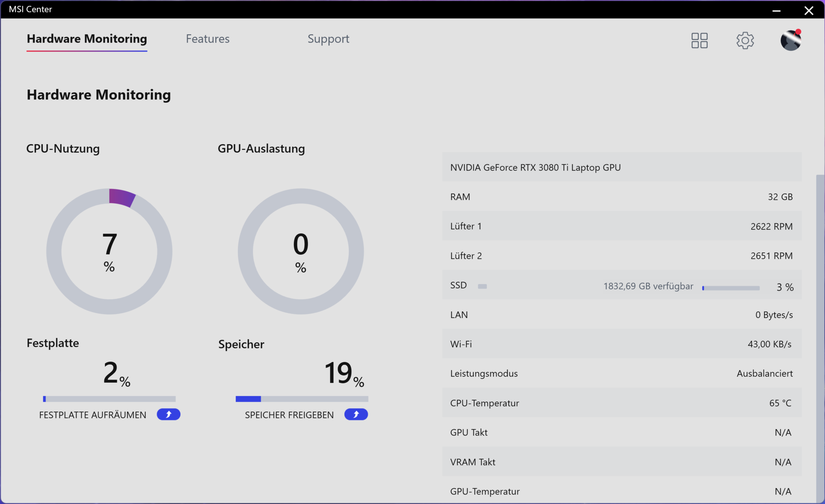Select the Hardware Monitoring tab
Image resolution: width=825 pixels, height=504 pixels.
pyautogui.click(x=87, y=39)
